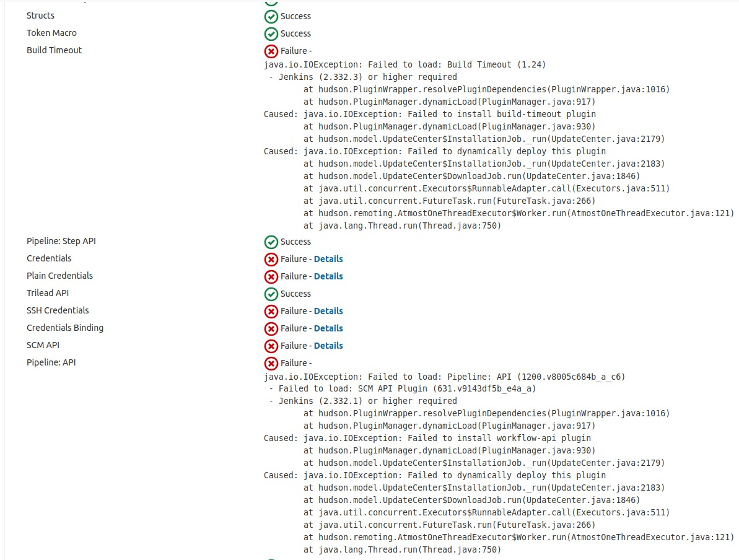This screenshot has height=560, width=739.
Task: Show Details for Credentials Binding failure
Action: point(328,328)
